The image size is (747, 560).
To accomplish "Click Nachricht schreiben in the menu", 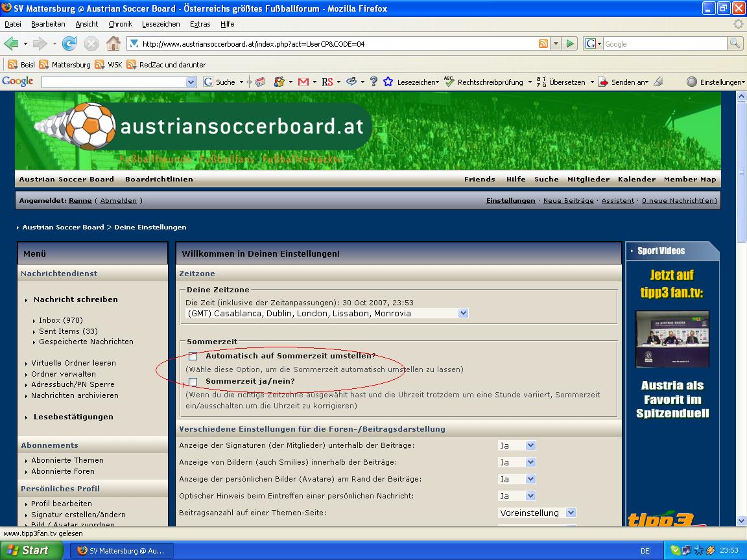I will pyautogui.click(x=76, y=299).
